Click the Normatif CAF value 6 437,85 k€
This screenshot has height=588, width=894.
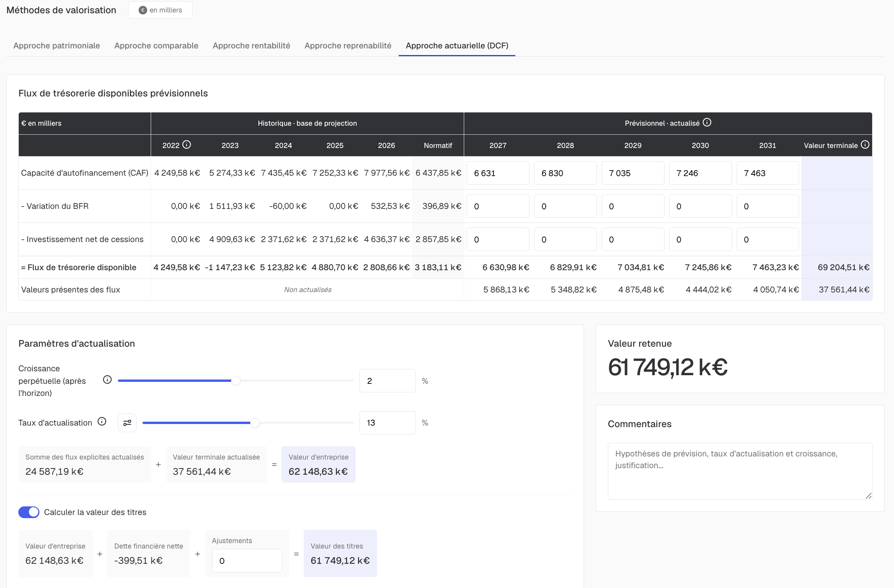[x=438, y=173]
